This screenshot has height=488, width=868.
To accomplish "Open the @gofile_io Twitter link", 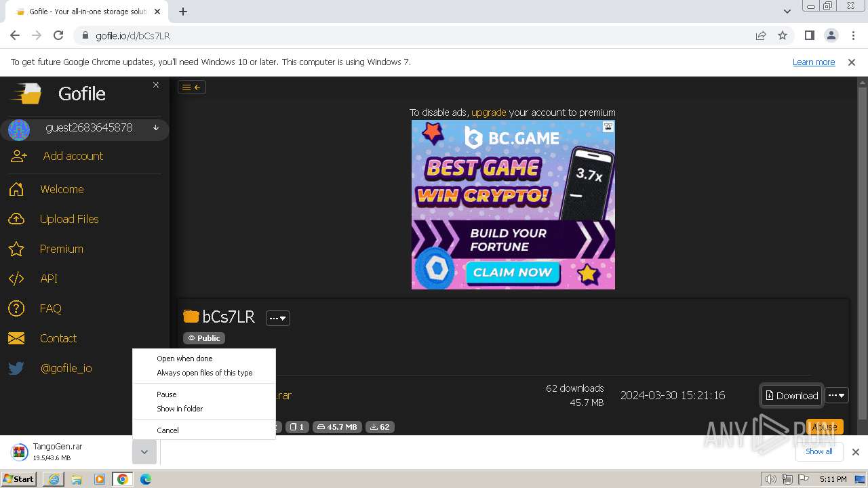I will (x=66, y=368).
